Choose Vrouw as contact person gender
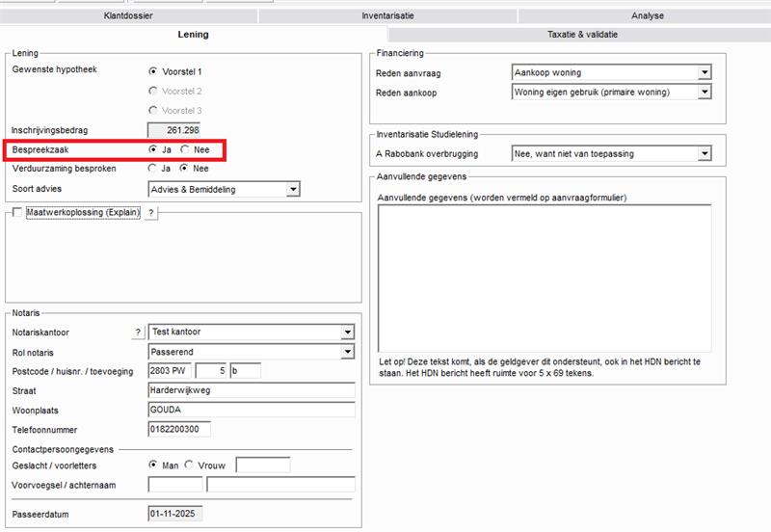 coord(188,465)
